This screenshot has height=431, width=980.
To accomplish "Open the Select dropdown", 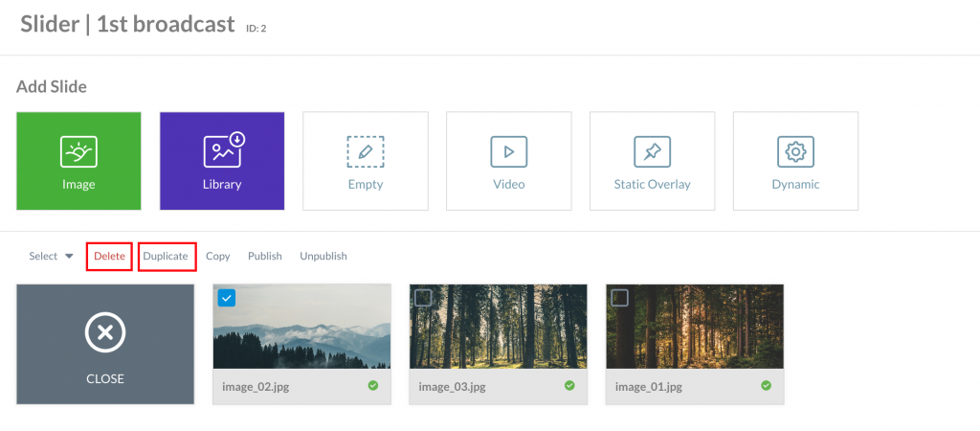I will point(52,256).
